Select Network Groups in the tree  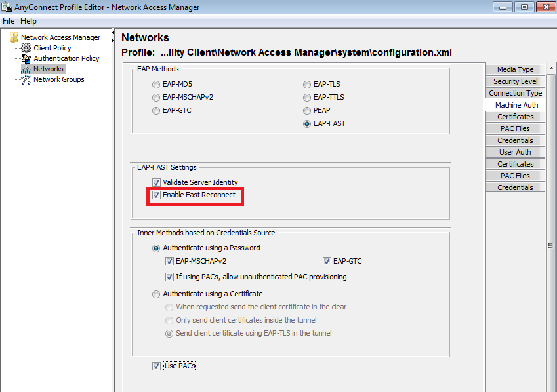click(58, 79)
